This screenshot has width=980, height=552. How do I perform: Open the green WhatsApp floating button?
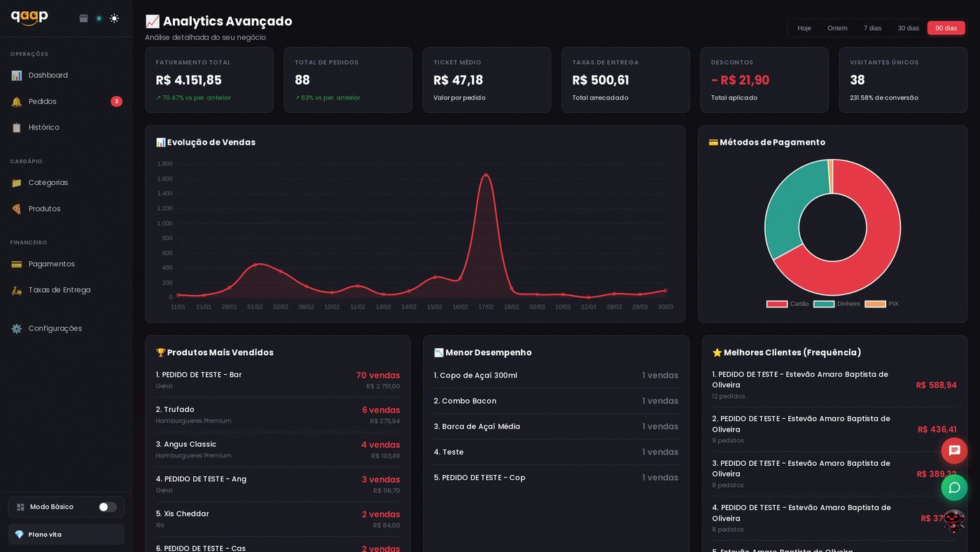pos(954,488)
